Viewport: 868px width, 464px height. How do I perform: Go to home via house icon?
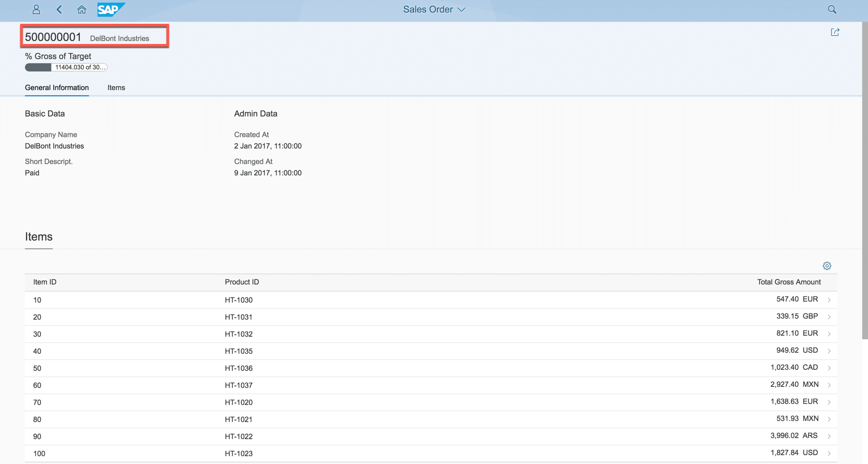click(x=82, y=9)
